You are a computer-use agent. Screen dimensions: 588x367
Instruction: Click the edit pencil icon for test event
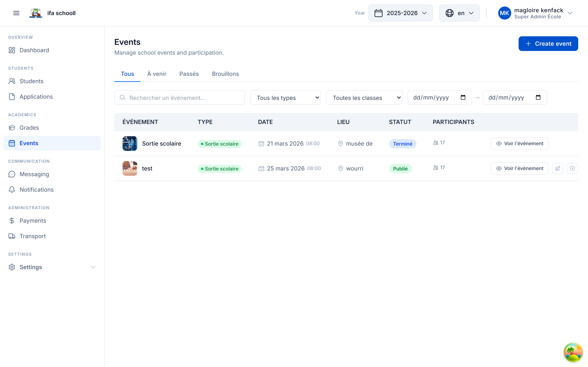click(x=558, y=168)
